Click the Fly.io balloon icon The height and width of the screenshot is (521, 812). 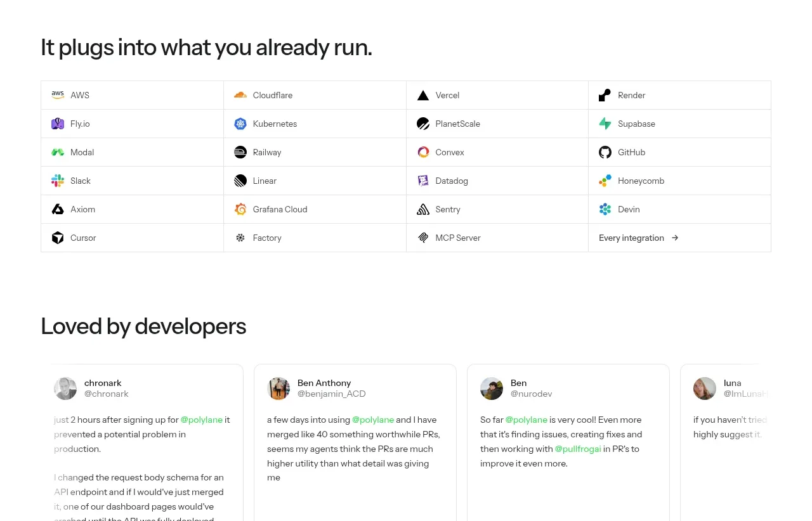tap(58, 124)
